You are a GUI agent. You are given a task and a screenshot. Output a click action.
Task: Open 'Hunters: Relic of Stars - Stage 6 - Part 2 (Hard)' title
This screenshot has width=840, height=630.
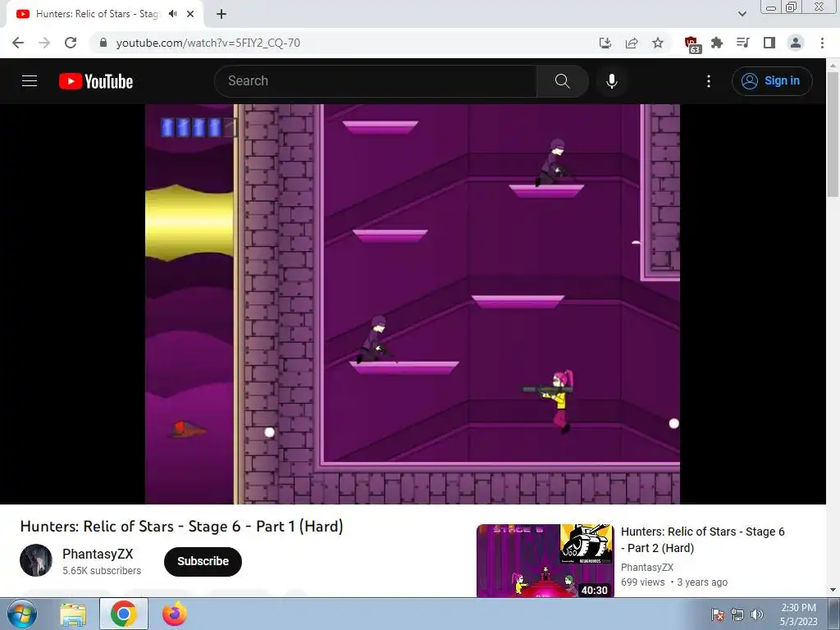pyautogui.click(x=702, y=540)
